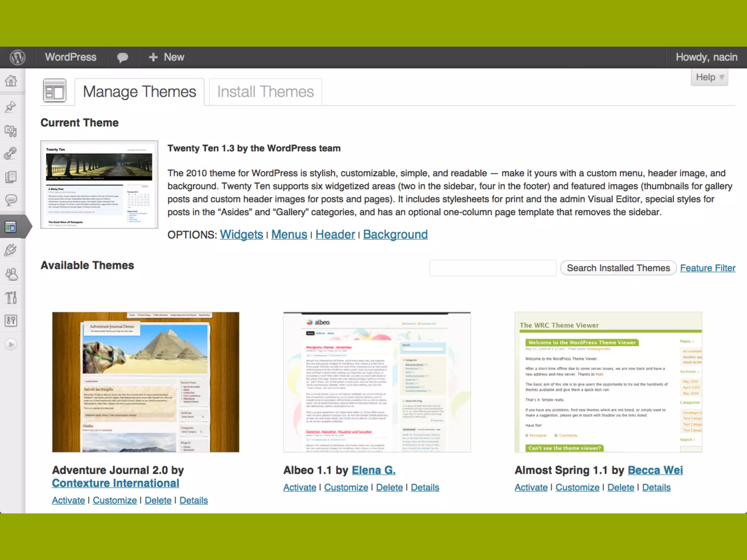Click the WordPress logo icon
Image resolution: width=747 pixels, height=560 pixels.
(x=17, y=58)
